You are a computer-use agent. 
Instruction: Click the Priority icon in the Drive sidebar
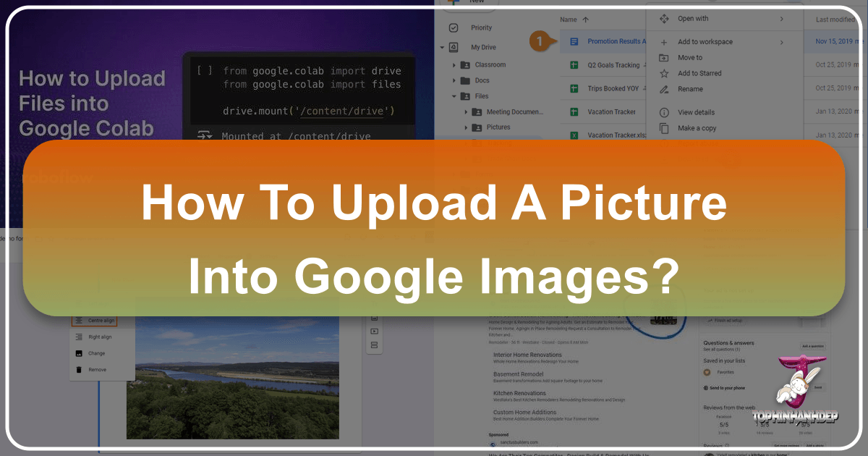452,28
